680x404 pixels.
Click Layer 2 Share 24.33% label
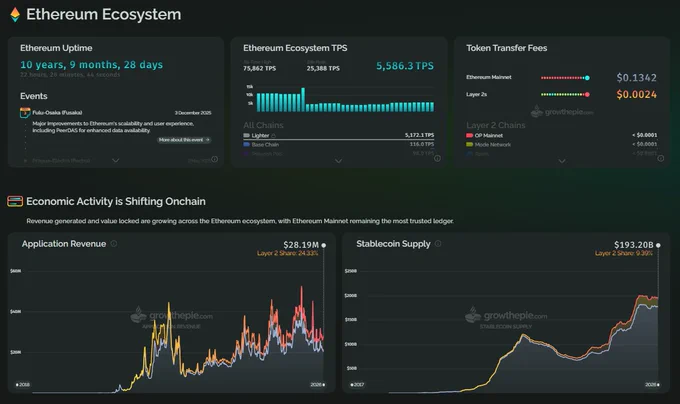point(288,253)
